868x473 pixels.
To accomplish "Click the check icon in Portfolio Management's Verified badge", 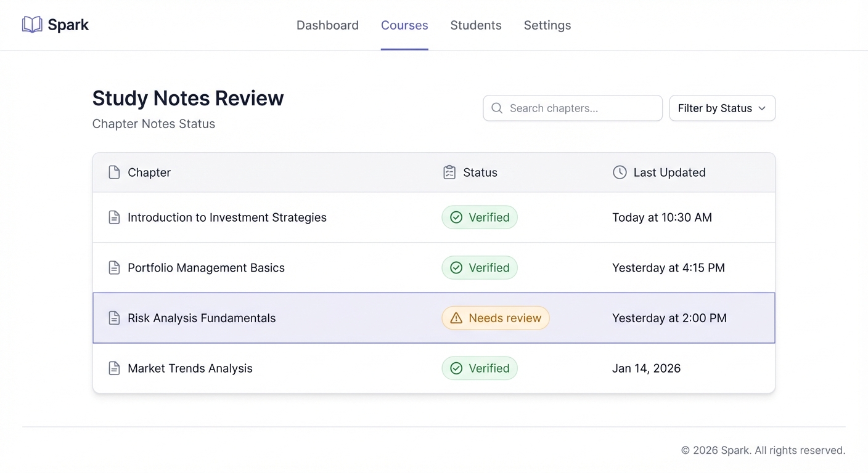I will [x=456, y=268].
